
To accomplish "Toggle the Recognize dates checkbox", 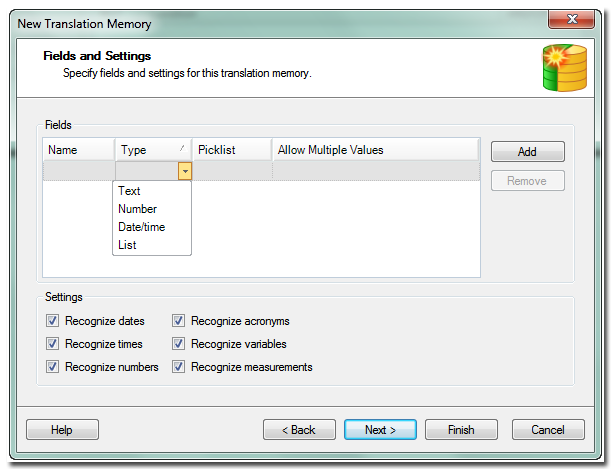I will (x=52, y=322).
